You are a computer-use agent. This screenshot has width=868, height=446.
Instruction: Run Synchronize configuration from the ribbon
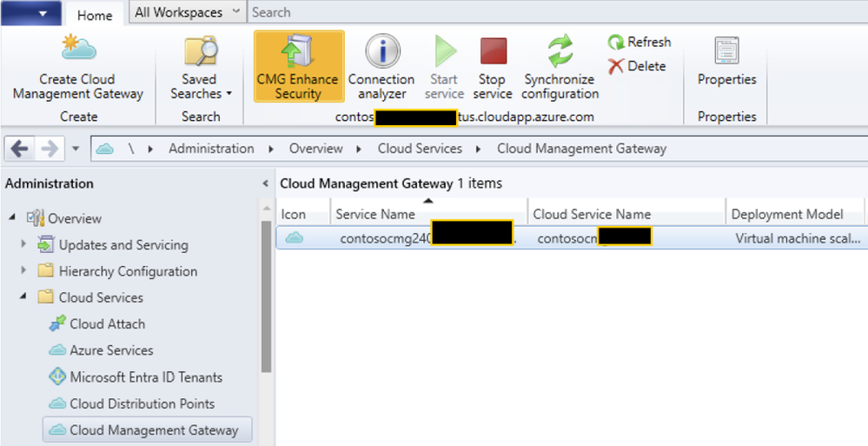click(560, 68)
